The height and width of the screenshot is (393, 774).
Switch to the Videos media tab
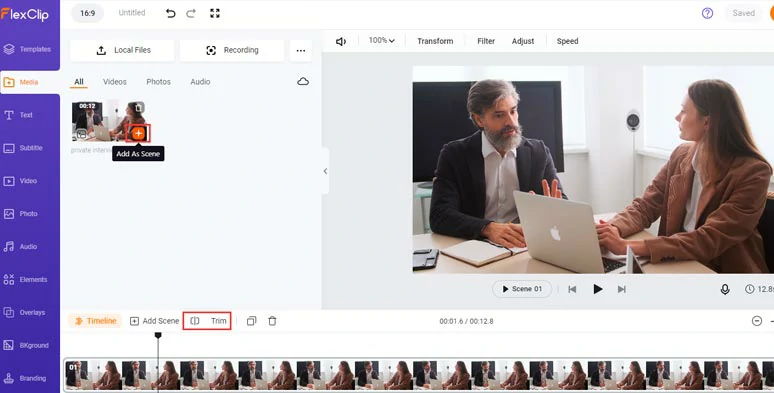click(x=115, y=82)
